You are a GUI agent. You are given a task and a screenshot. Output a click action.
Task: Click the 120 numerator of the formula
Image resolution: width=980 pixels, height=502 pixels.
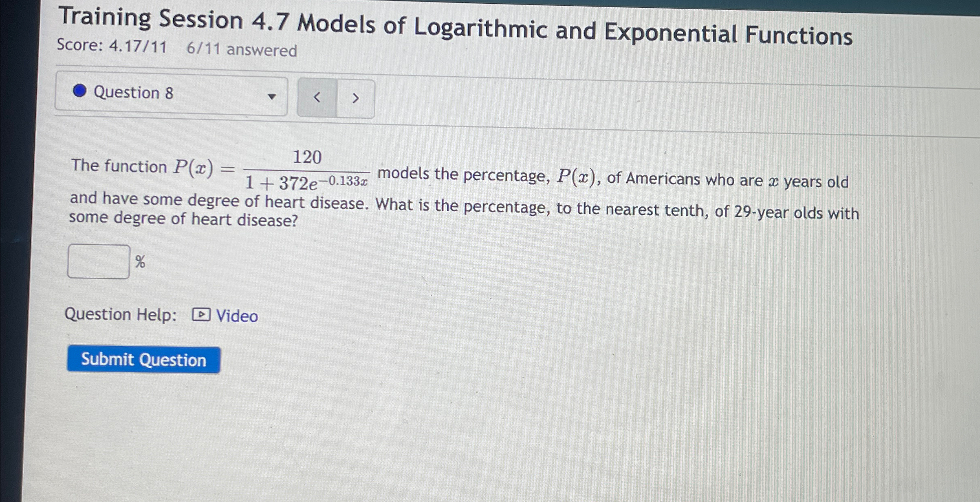[307, 157]
